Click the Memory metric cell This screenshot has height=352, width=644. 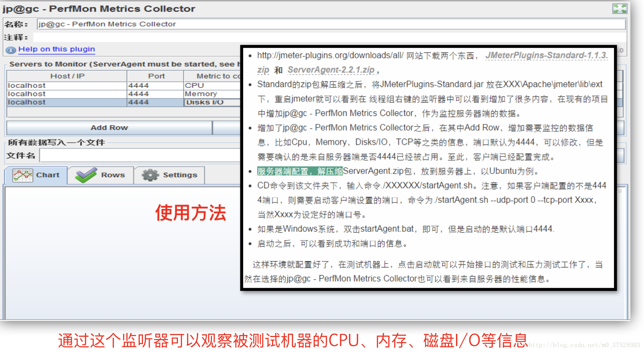click(x=212, y=94)
